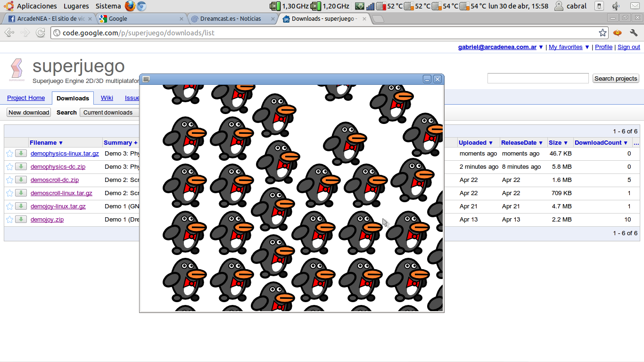Screen dimensions: 644x362
Task: Click the 46.7 KB size cell
Action: click(x=561, y=154)
